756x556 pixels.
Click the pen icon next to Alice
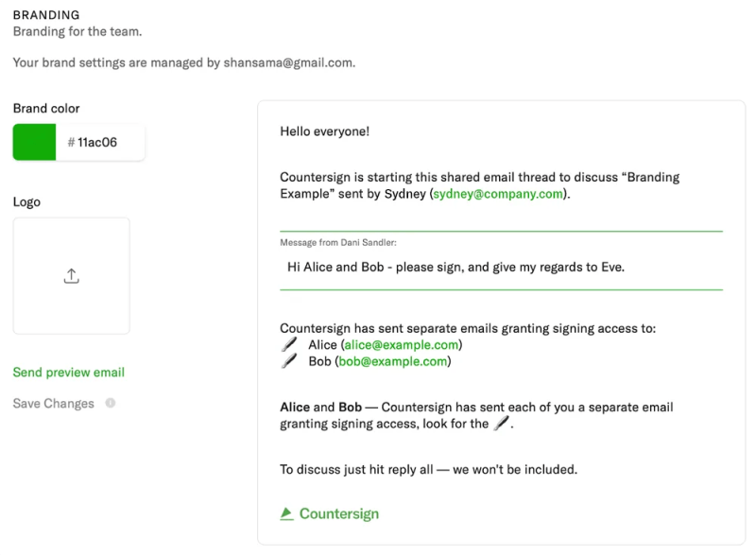click(x=289, y=345)
